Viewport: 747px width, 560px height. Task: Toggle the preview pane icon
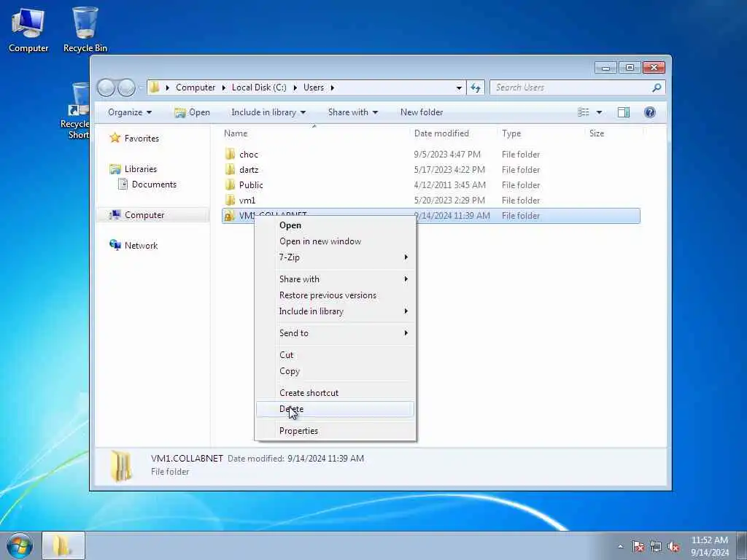[x=624, y=112]
